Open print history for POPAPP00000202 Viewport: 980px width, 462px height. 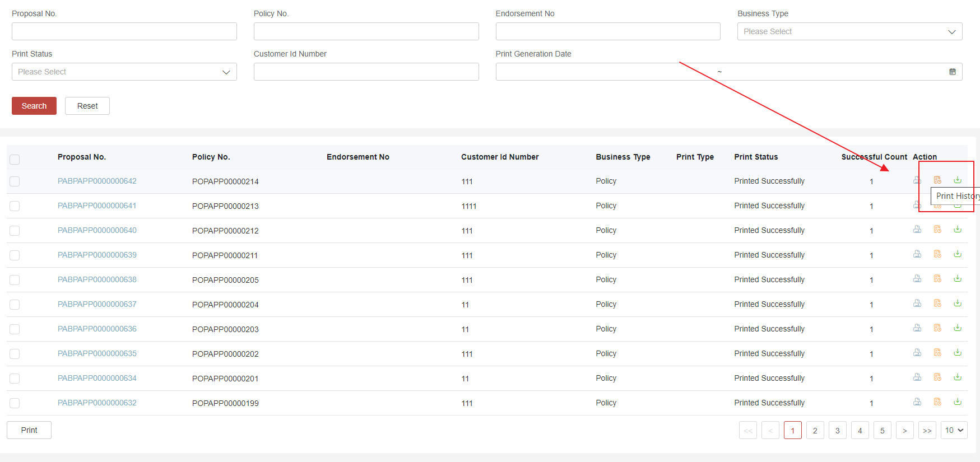click(937, 353)
